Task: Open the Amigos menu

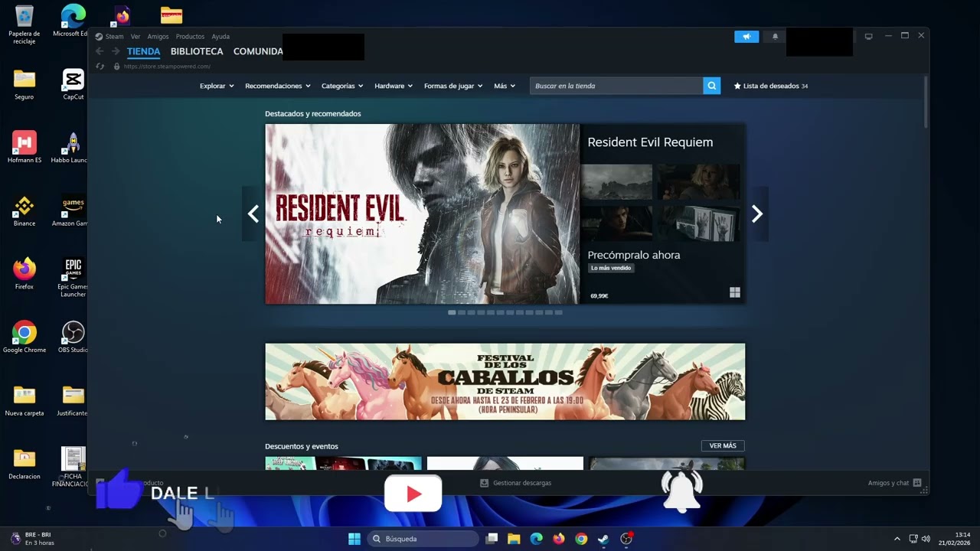Action: point(158,37)
